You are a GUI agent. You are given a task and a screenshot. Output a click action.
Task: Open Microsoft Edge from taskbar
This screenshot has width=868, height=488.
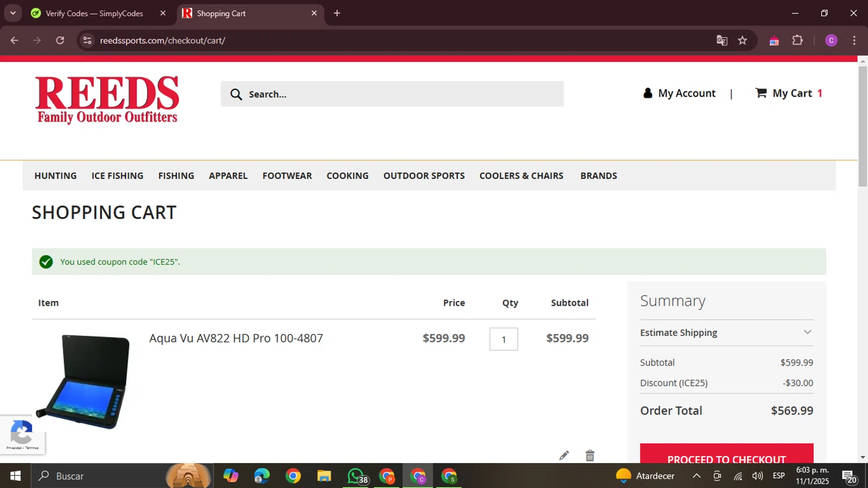262,476
